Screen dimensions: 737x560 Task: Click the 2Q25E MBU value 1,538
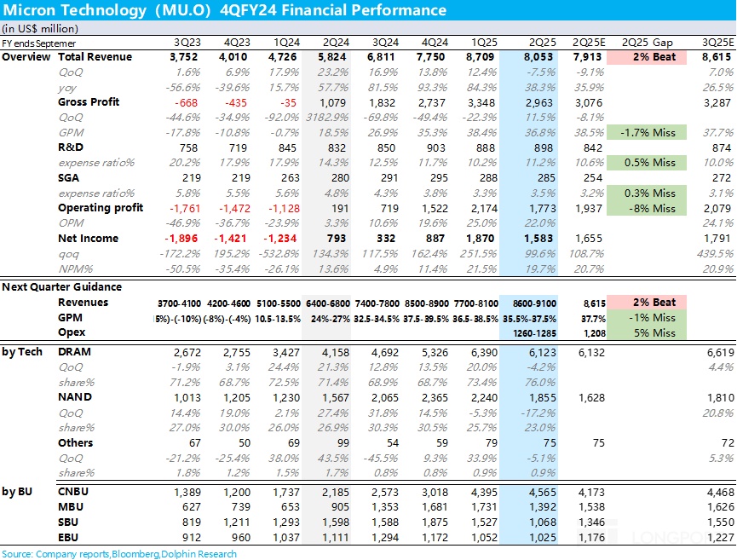click(x=590, y=507)
